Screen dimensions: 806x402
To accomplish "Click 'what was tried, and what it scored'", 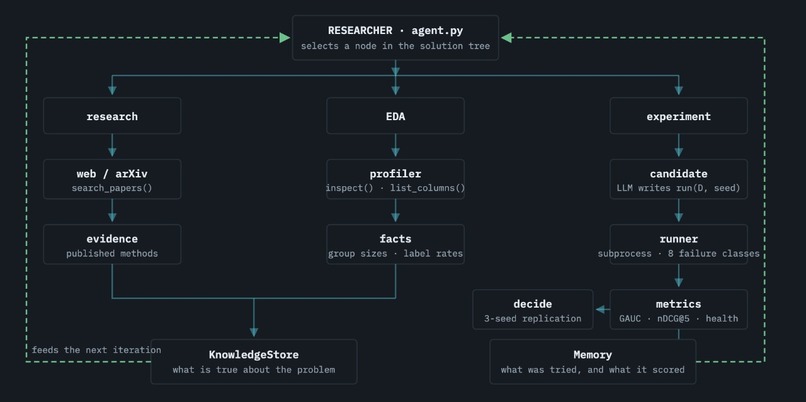I will coord(593,370).
